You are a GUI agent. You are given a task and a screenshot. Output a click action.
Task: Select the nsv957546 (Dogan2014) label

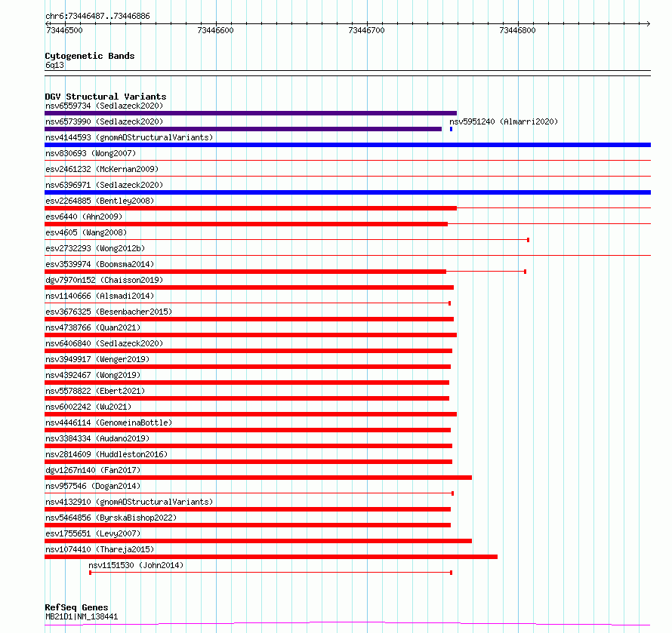93,486
